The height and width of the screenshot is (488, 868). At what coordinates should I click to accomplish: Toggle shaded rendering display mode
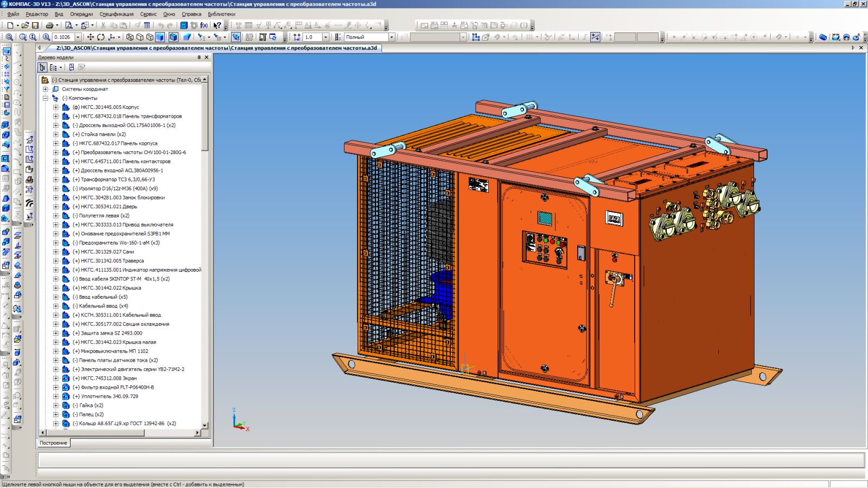[x=160, y=37]
